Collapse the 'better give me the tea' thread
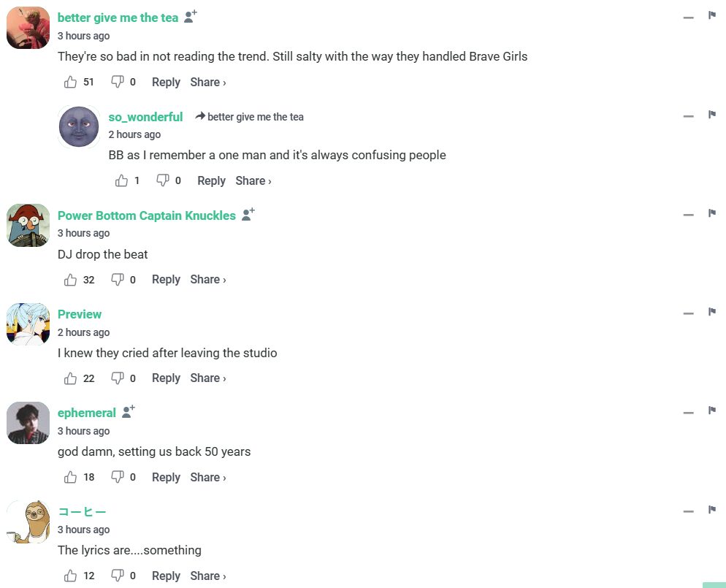726x588 pixels. pos(688,18)
